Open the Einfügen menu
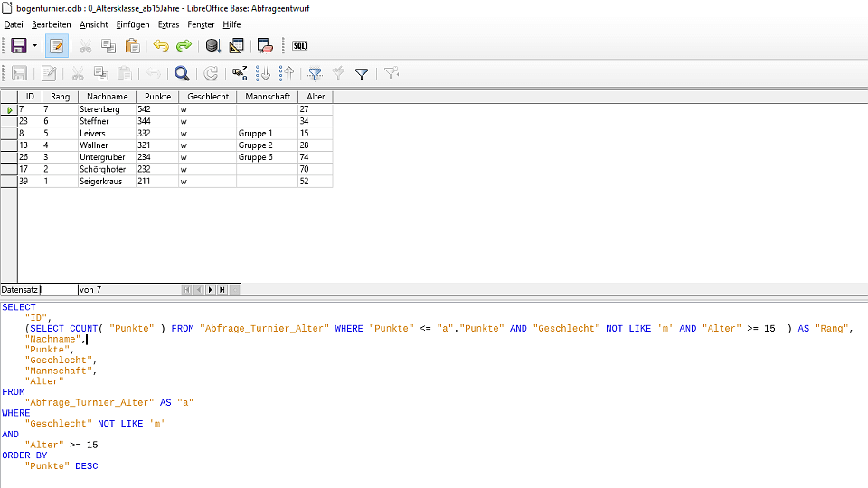This screenshot has width=868, height=488. tap(133, 24)
